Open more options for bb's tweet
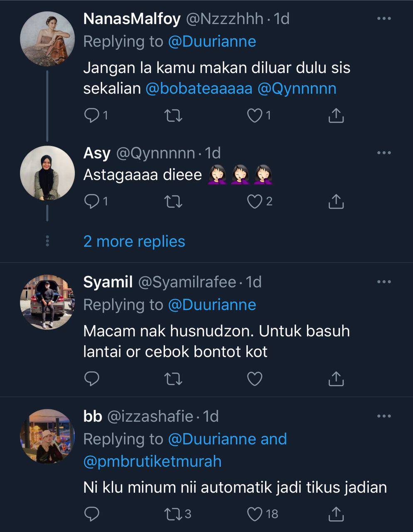 [x=383, y=416]
